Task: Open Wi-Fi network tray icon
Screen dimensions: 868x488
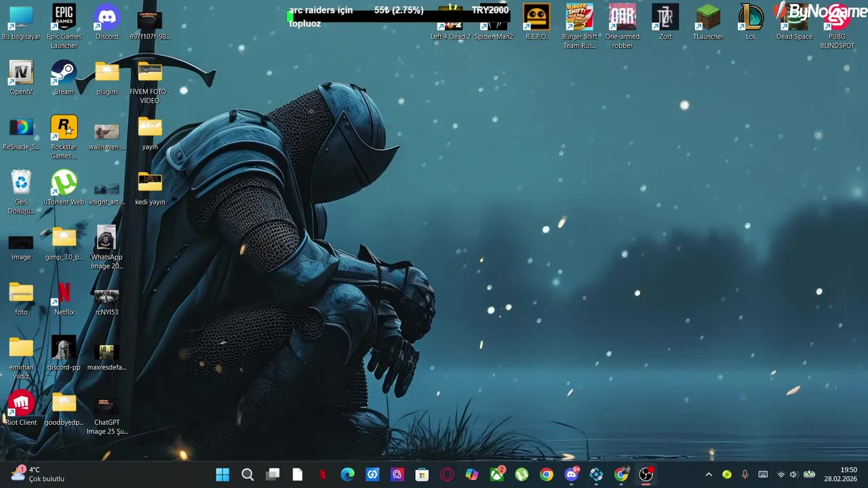Action: coord(781,474)
